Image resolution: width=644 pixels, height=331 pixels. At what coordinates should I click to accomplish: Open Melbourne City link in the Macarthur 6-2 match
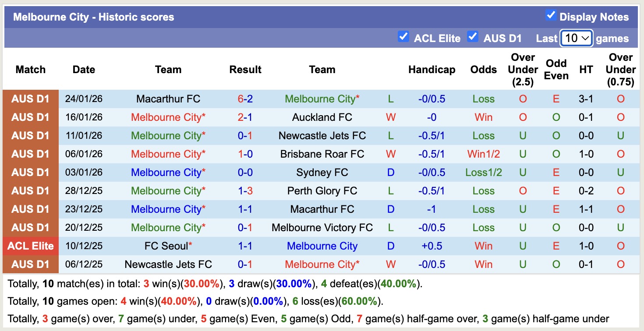[323, 99]
